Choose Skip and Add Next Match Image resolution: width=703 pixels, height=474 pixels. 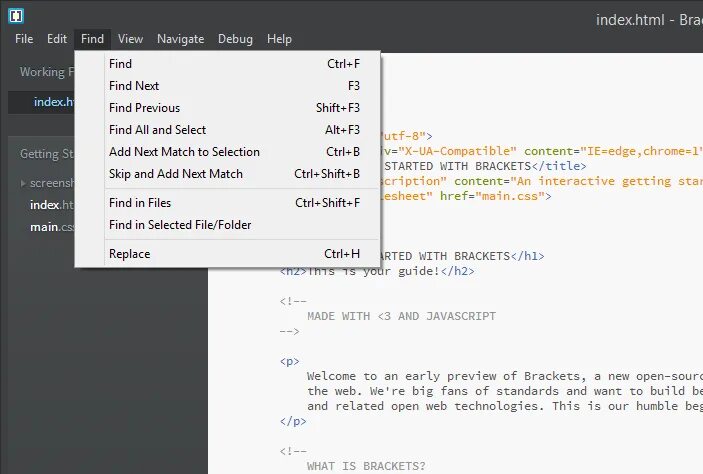pos(228,174)
